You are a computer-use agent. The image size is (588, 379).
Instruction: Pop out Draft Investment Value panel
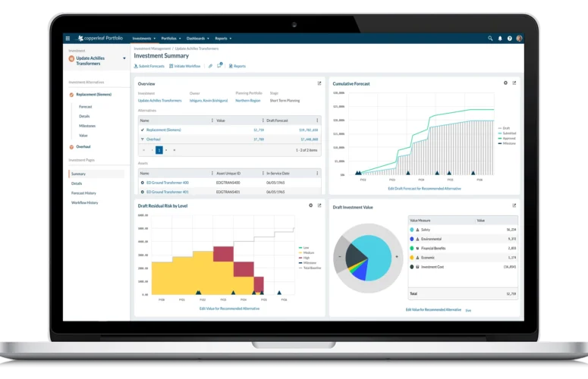pos(514,205)
